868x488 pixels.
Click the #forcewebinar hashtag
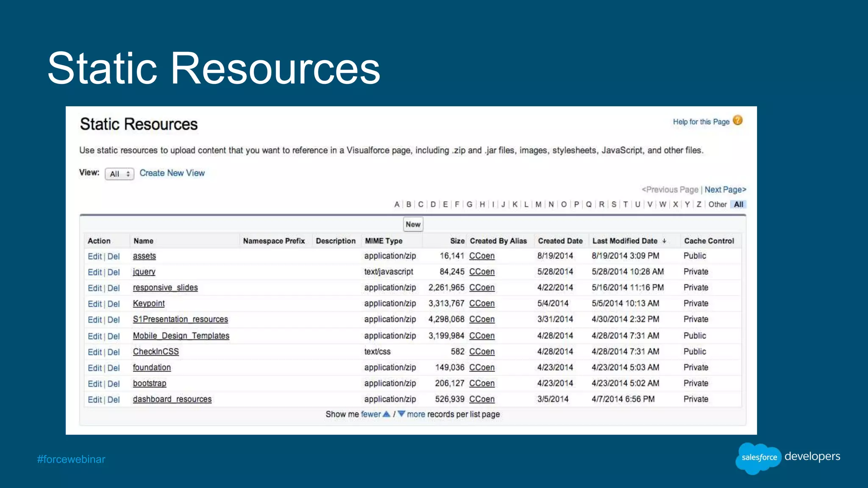[71, 459]
